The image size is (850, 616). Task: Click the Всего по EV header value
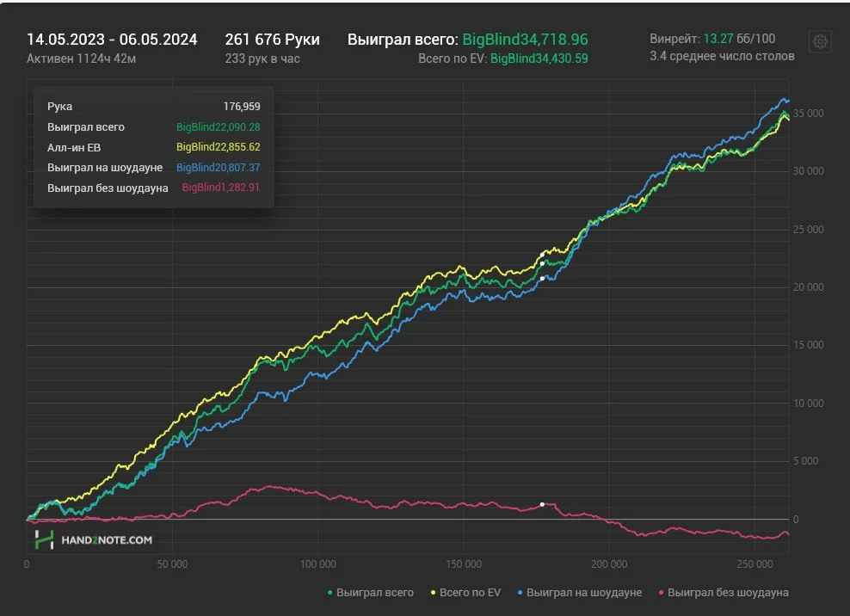(539, 59)
